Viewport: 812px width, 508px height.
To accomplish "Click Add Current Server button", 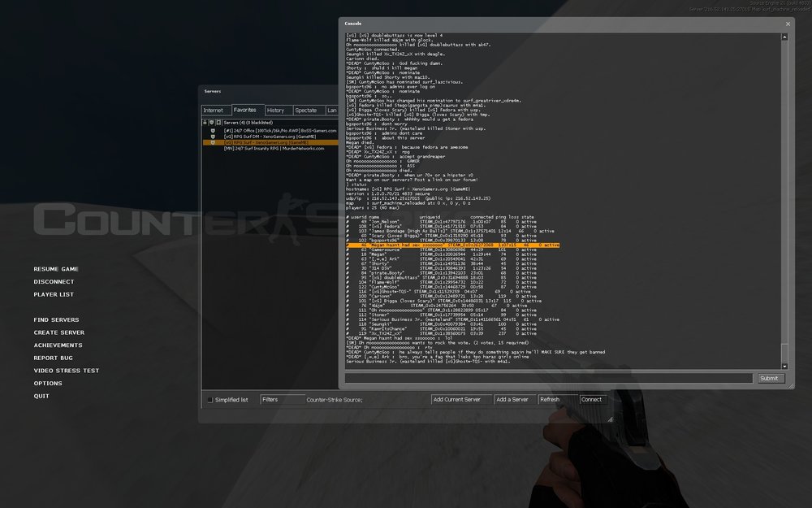I will [461, 400].
